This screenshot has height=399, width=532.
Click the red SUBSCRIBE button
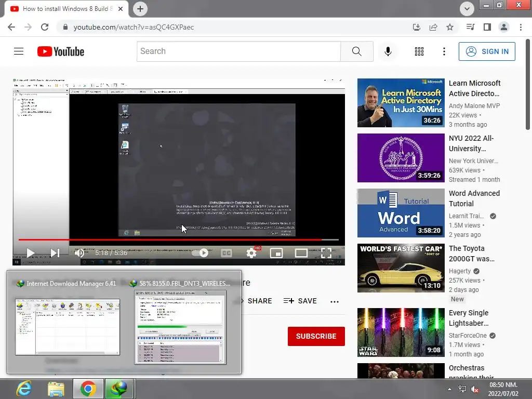(x=316, y=336)
